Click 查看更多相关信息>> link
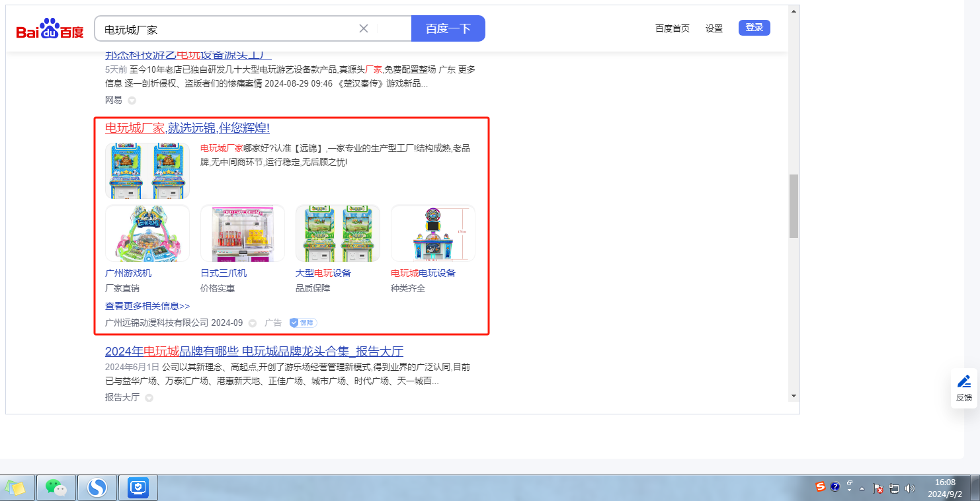 147,306
